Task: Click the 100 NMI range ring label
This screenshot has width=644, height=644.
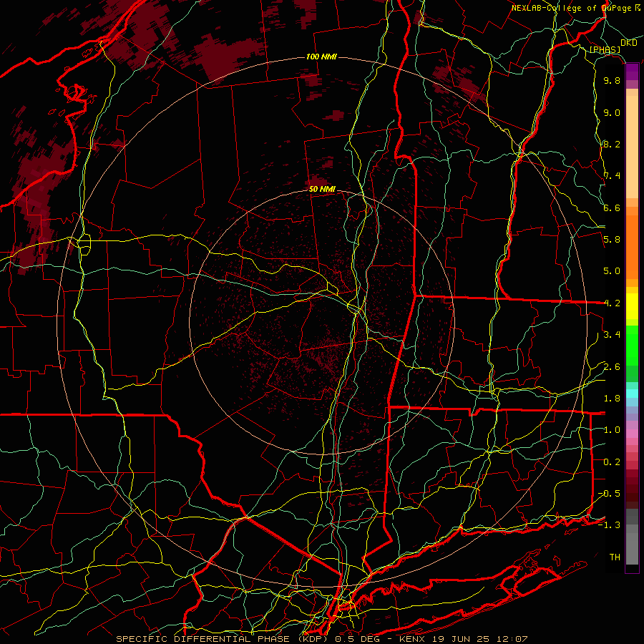Action: tap(321, 57)
